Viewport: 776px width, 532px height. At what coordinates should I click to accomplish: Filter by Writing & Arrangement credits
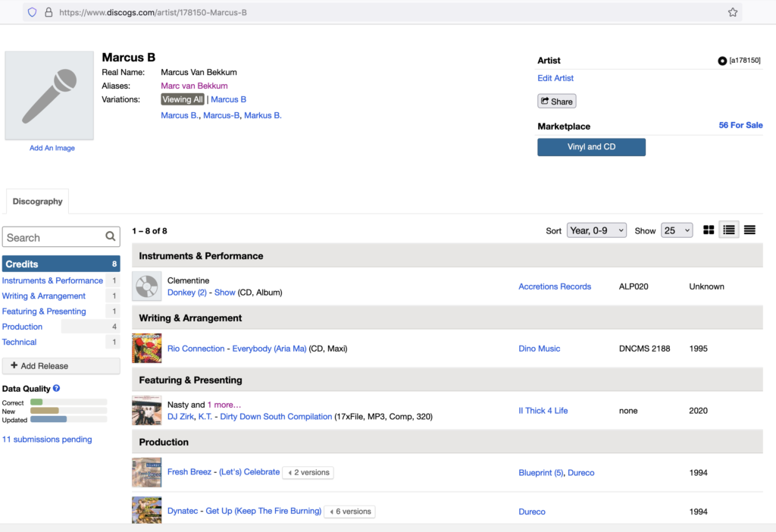[x=43, y=296]
